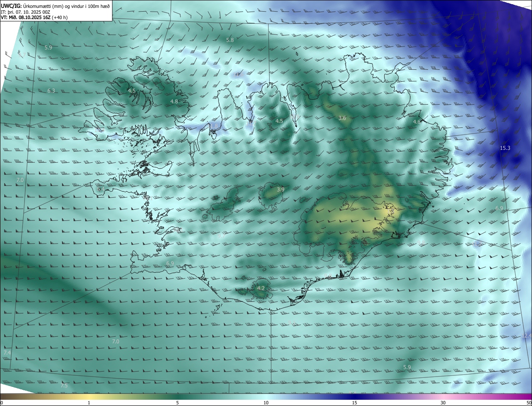Click the 10 tick label on the color bar
This screenshot has width=532, height=406.
266,403
